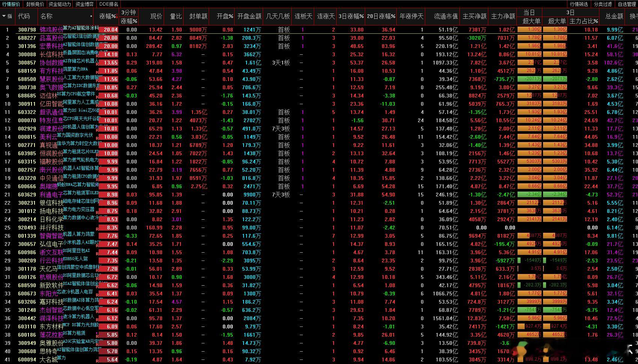Go to the 资金博弈 tab
The image size is (638, 364).
(84, 4)
